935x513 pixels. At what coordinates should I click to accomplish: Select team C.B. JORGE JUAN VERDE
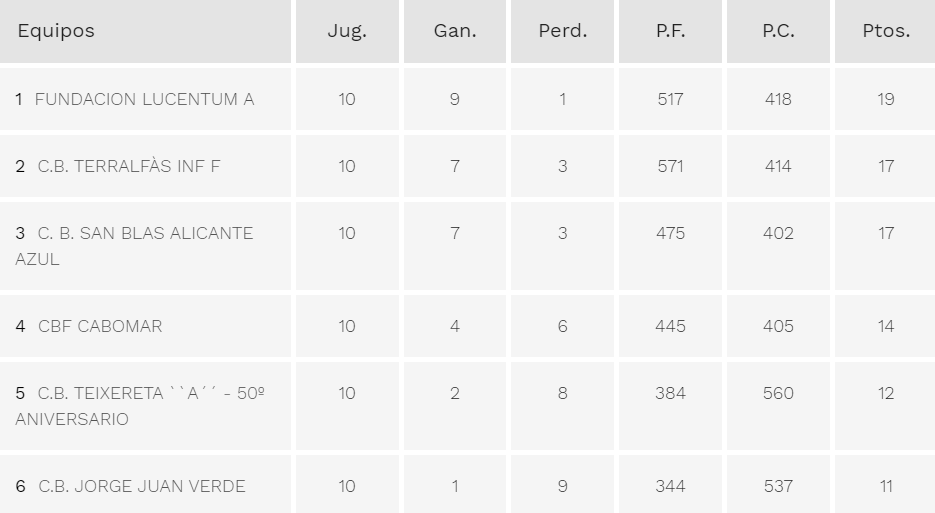pos(141,486)
